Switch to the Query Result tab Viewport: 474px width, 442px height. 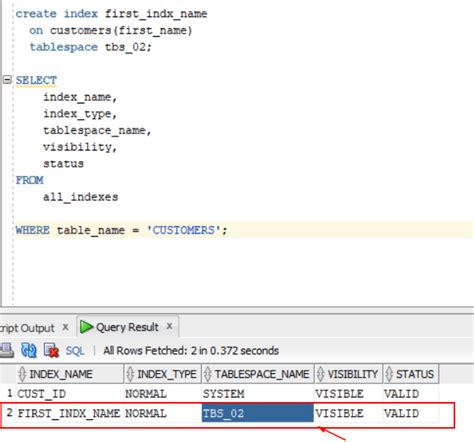127,327
